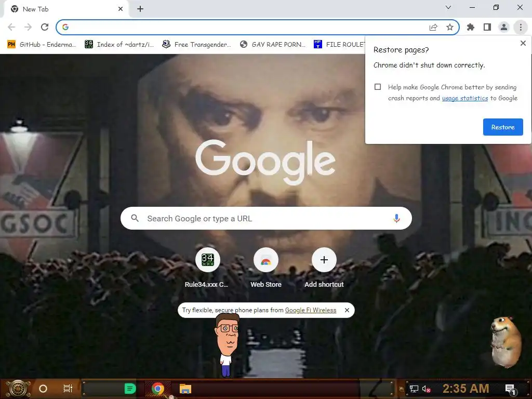Open the Start menu clock-style button
Screen dimensions: 532x399
18,389
